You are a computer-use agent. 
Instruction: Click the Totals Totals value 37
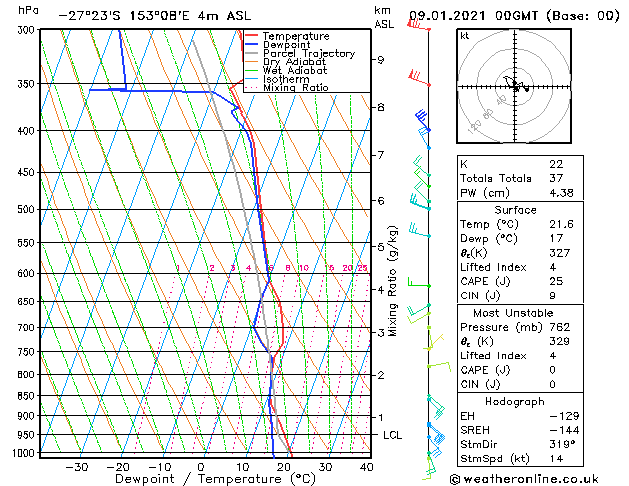(556, 178)
